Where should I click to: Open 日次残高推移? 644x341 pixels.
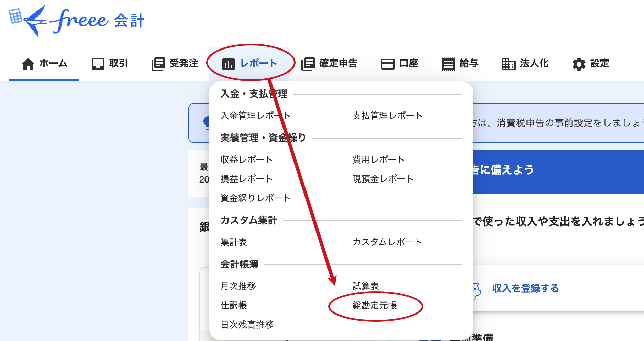point(247,325)
